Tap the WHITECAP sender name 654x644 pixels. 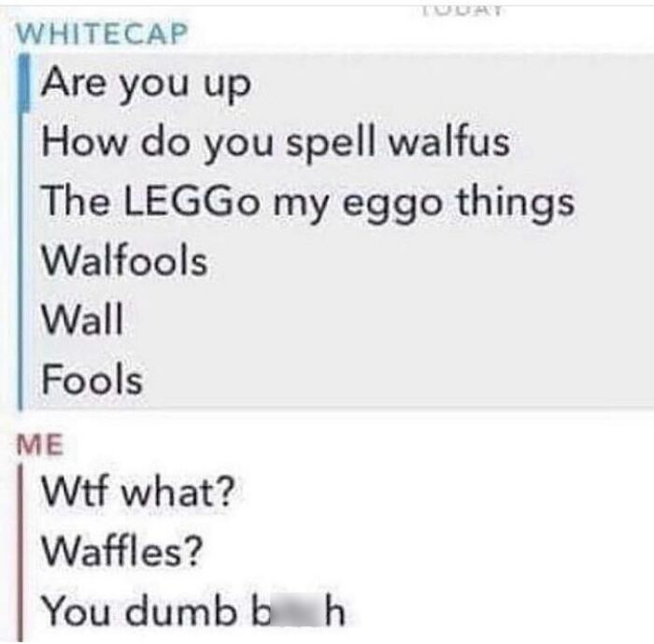[x=102, y=34]
